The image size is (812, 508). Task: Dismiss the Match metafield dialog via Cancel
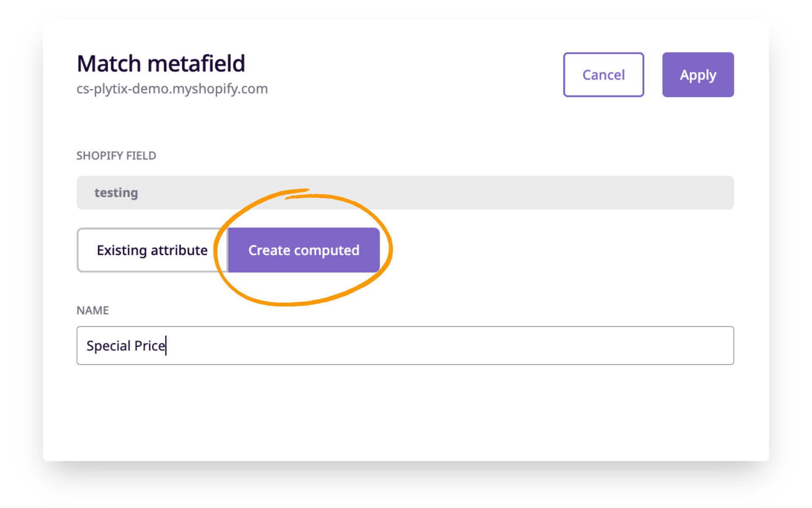click(603, 75)
